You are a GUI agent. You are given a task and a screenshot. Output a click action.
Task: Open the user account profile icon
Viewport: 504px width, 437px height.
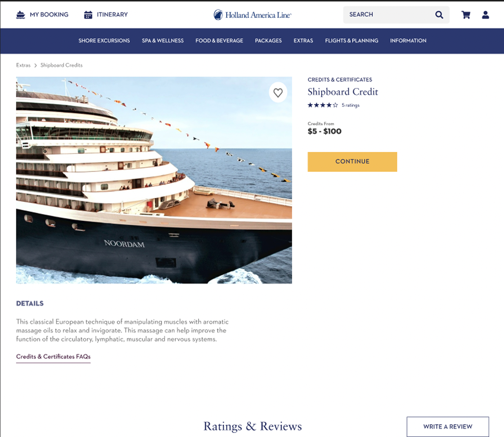pos(485,15)
